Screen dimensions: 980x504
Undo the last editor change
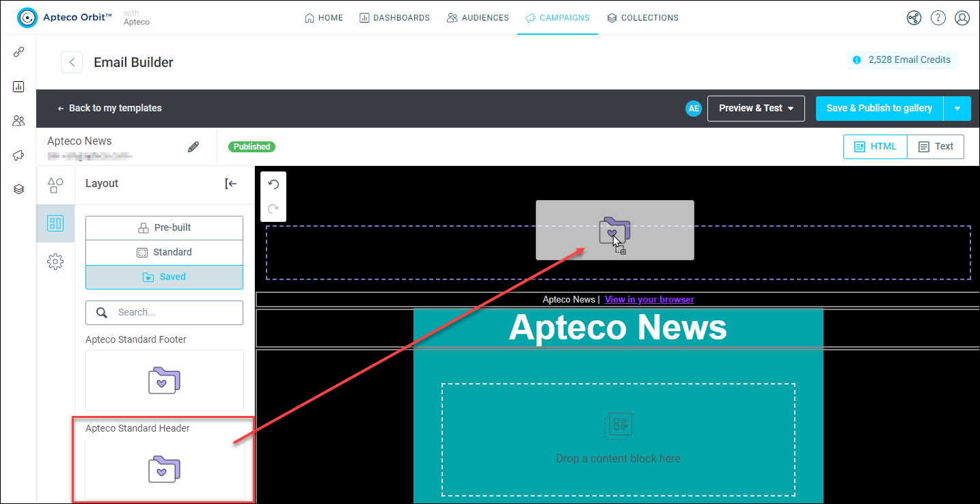[x=273, y=184]
